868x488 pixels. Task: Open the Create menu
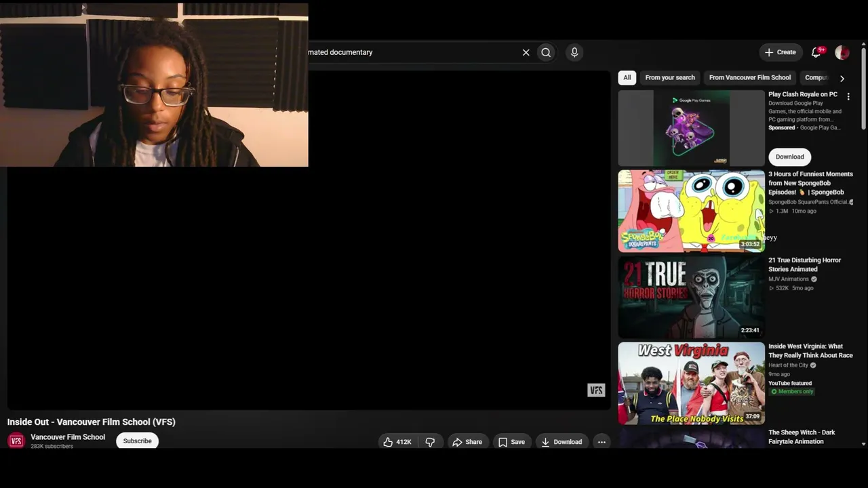[781, 52]
